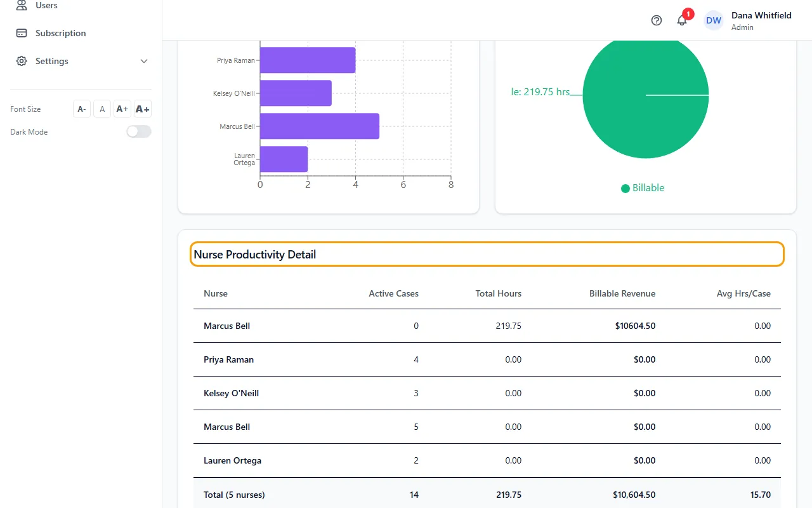Click the $10604.50 revenue cell
The width and height of the screenshot is (812, 508).
click(x=635, y=326)
